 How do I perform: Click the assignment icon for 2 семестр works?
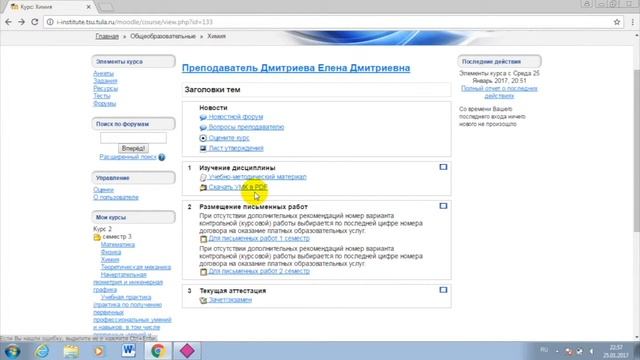point(203,272)
